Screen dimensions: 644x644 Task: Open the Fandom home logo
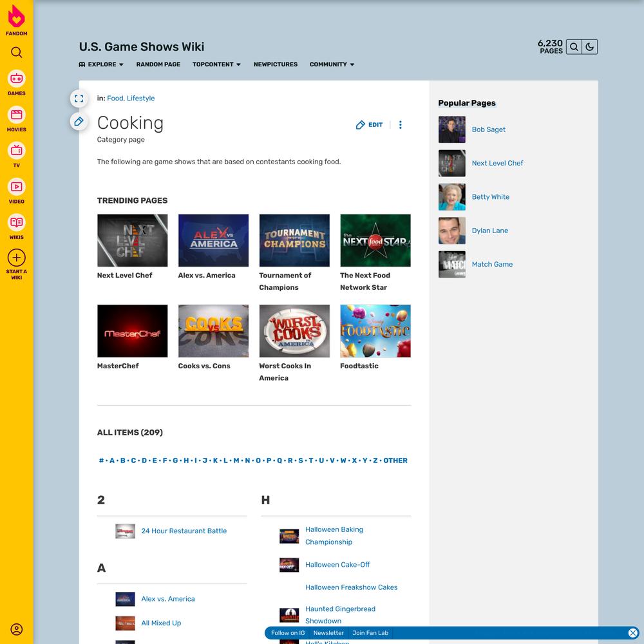[x=17, y=21]
